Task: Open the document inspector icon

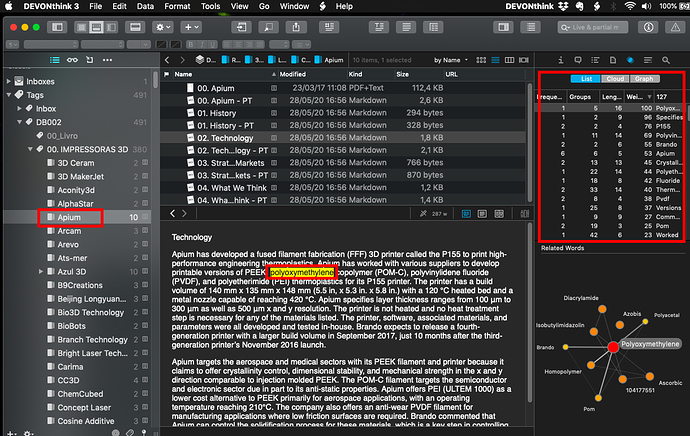Action: (613, 60)
